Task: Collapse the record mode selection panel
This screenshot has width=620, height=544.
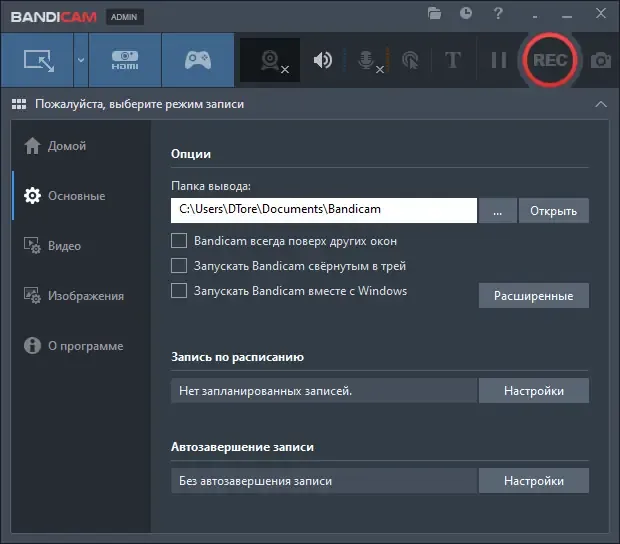Action: [601, 104]
